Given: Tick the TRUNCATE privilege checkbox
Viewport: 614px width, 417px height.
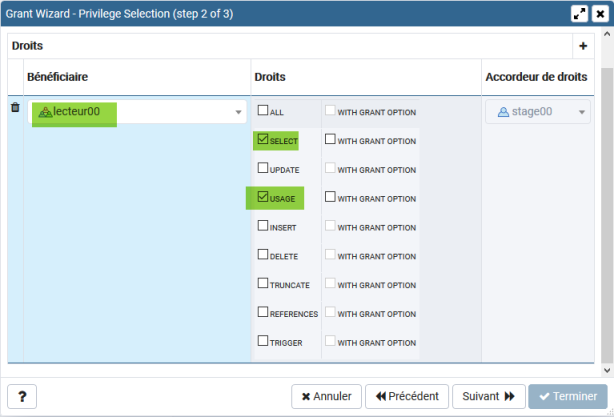Looking at the screenshot, I should [x=263, y=284].
